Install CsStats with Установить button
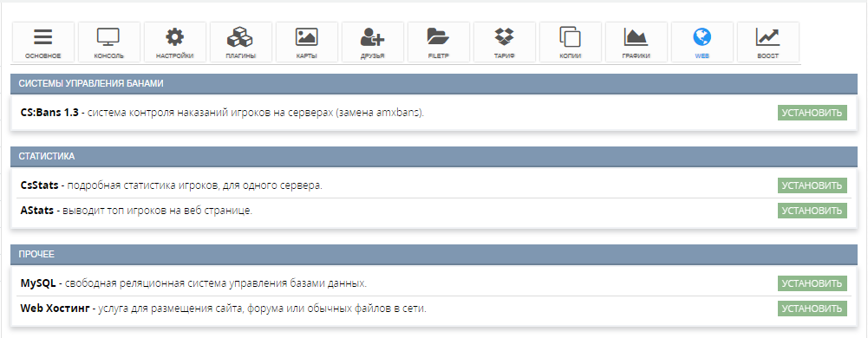This screenshot has height=338, width=868. (813, 185)
